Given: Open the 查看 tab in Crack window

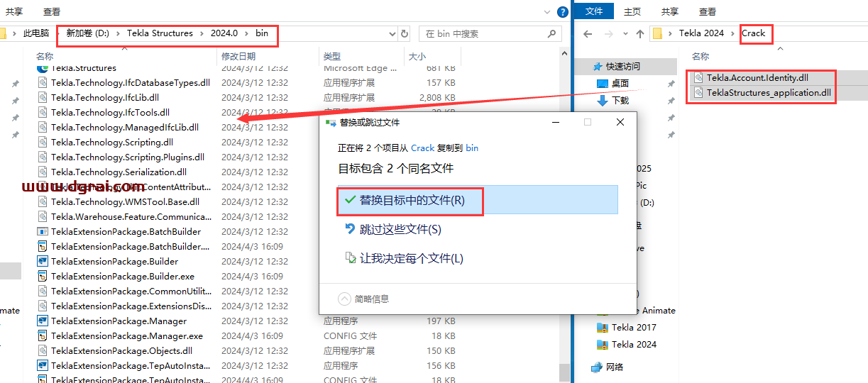Looking at the screenshot, I should tap(708, 11).
